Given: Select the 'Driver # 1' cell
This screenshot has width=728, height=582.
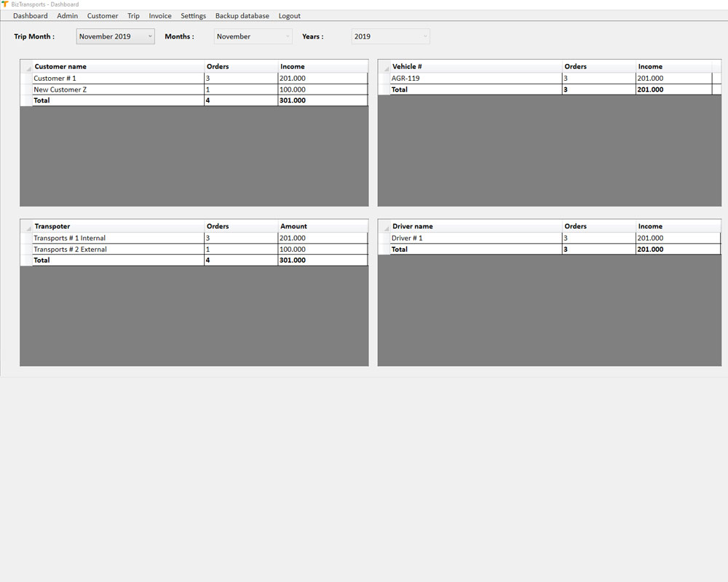Looking at the screenshot, I should tap(476, 238).
